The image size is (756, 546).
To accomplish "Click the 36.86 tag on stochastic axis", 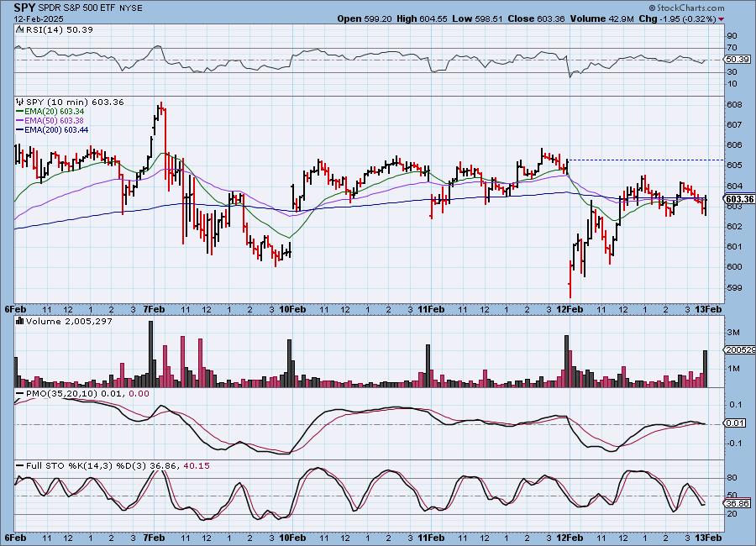I will [738, 503].
